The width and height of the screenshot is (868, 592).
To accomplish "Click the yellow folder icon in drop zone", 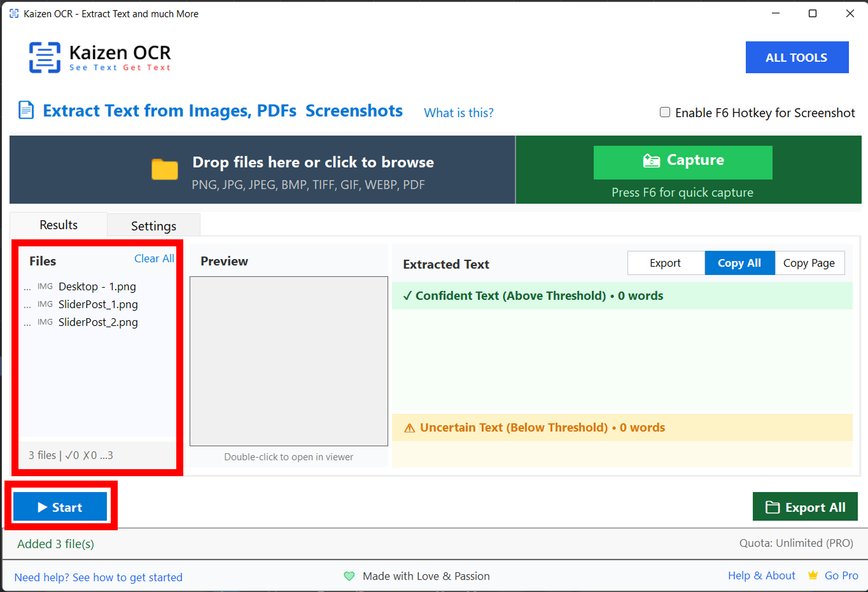I will (x=165, y=169).
